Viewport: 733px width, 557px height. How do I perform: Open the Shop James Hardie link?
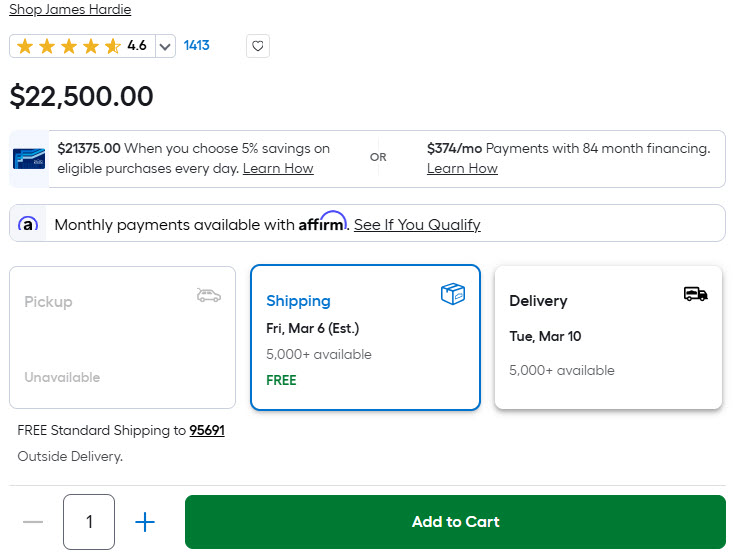pyautogui.click(x=70, y=10)
